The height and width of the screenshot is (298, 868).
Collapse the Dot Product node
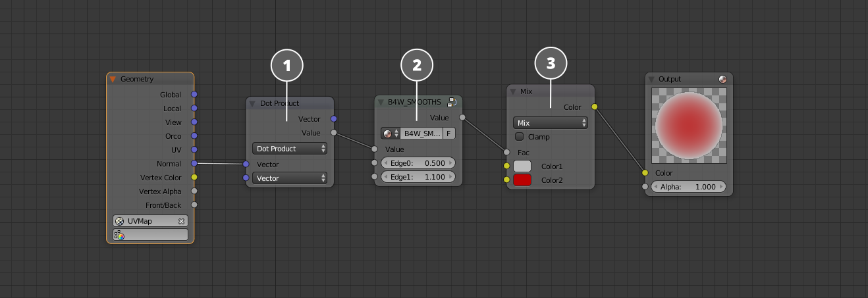(x=252, y=103)
